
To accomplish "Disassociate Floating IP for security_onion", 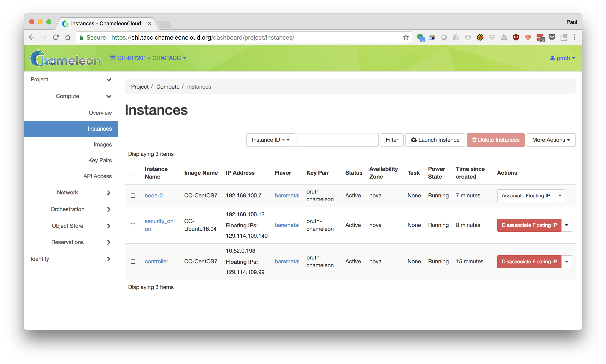I will [x=529, y=225].
